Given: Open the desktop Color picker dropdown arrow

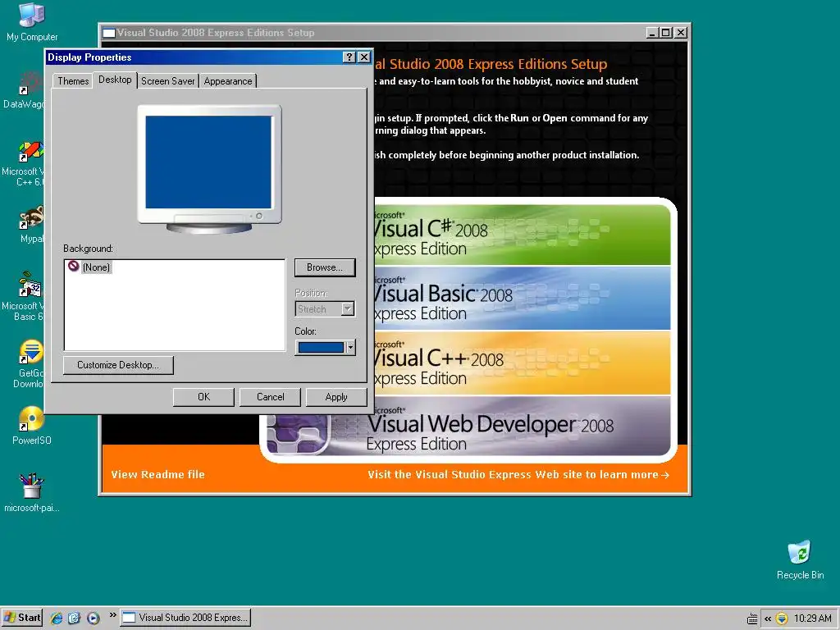Looking at the screenshot, I should [x=350, y=348].
